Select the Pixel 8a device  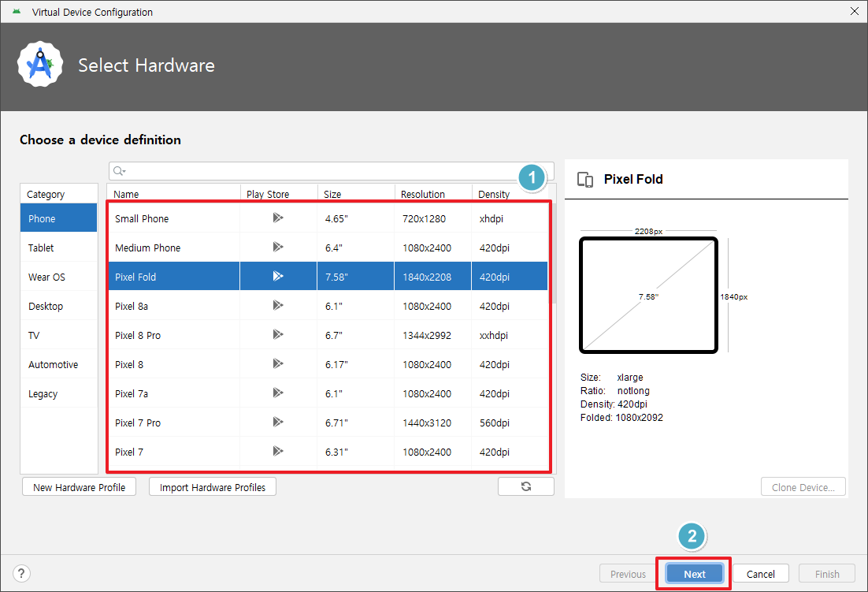(132, 306)
